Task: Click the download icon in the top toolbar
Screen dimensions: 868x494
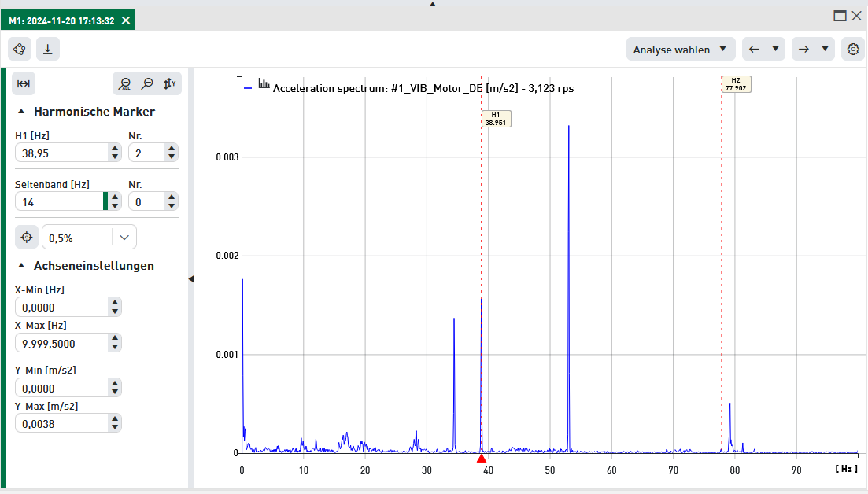Action: (47, 49)
